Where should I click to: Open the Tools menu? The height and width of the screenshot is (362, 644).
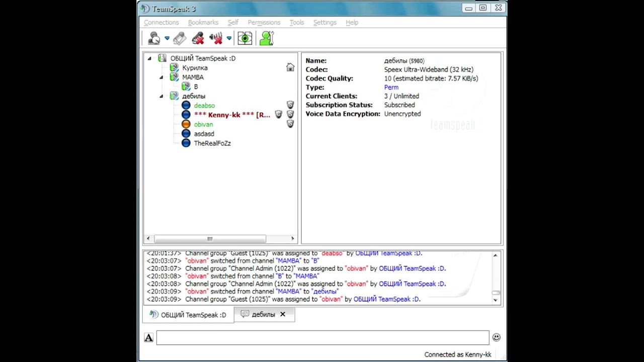point(297,23)
